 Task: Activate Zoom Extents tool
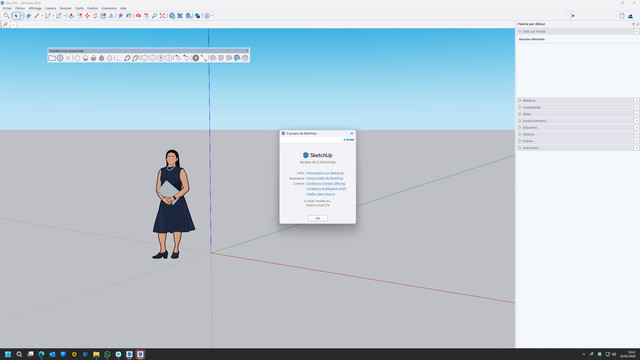point(162,16)
